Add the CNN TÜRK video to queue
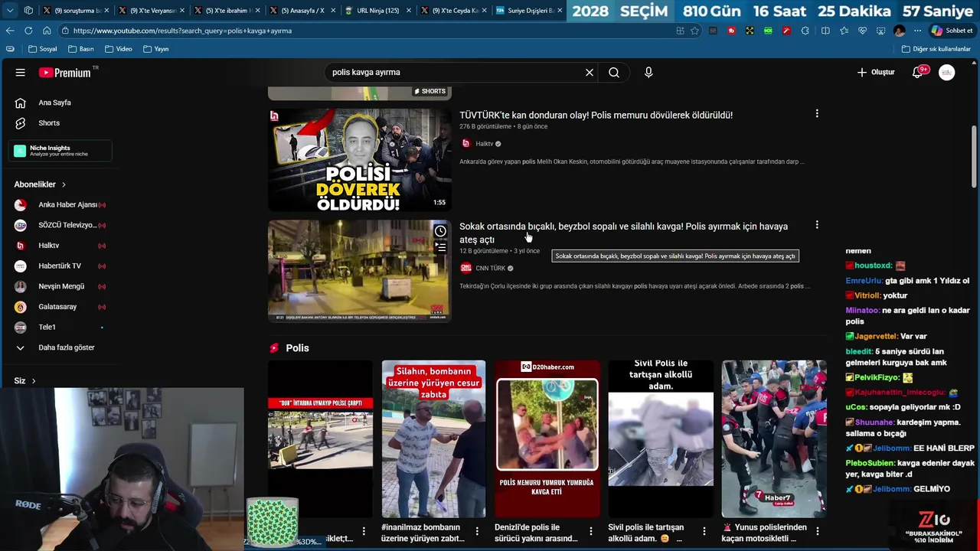Image resolution: width=980 pixels, height=551 pixels. (441, 247)
